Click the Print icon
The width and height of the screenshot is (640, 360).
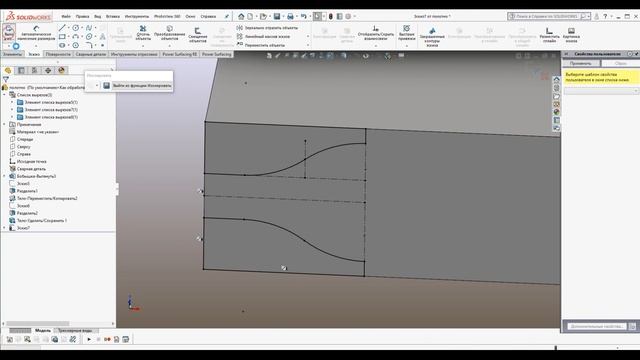click(x=290, y=16)
